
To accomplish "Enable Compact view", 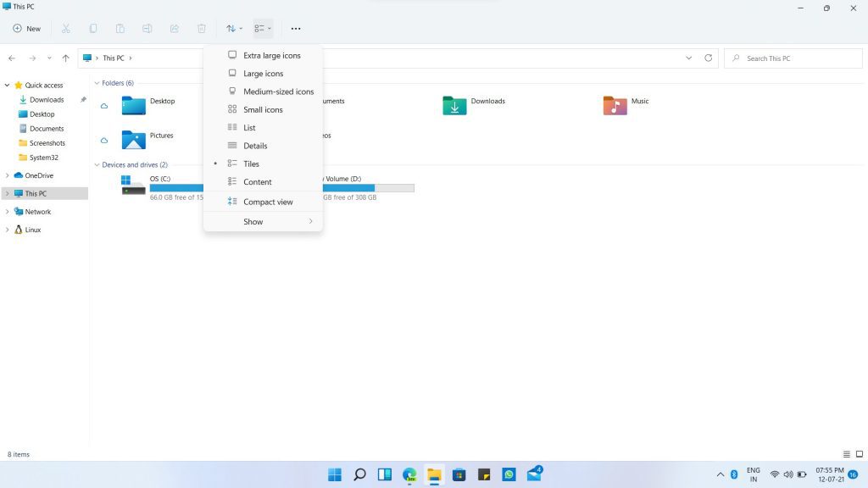I will point(268,202).
